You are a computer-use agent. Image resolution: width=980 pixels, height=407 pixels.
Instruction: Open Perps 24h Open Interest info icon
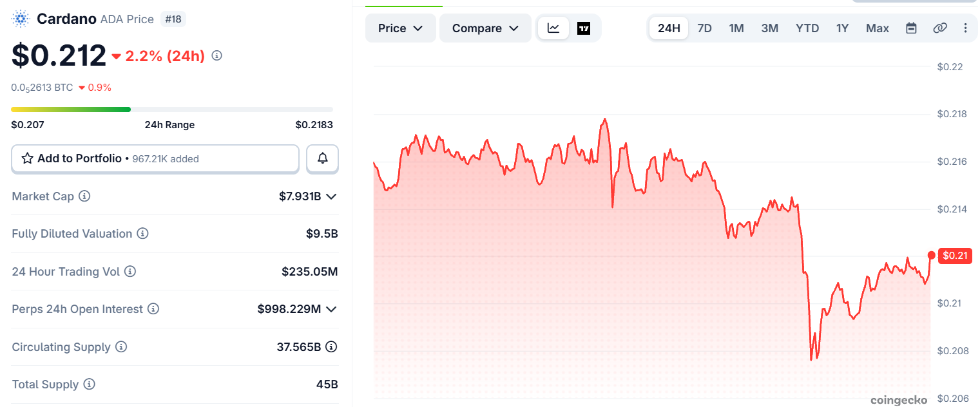153,309
